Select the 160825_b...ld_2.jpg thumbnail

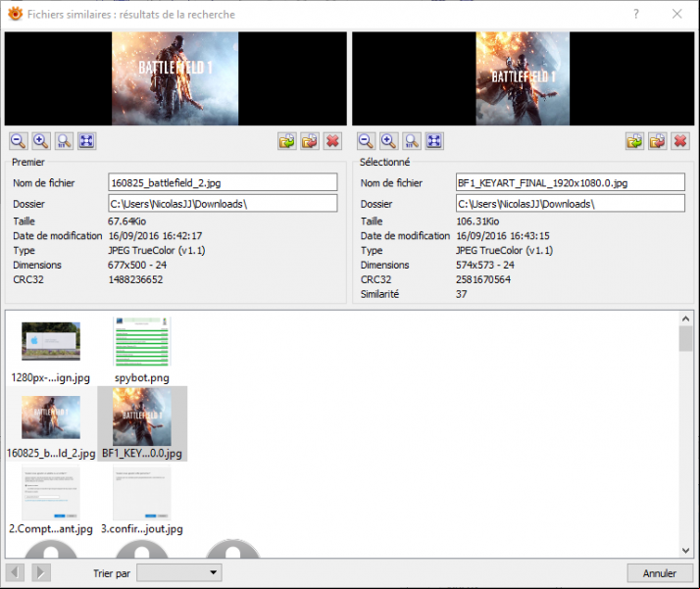[x=51, y=424]
